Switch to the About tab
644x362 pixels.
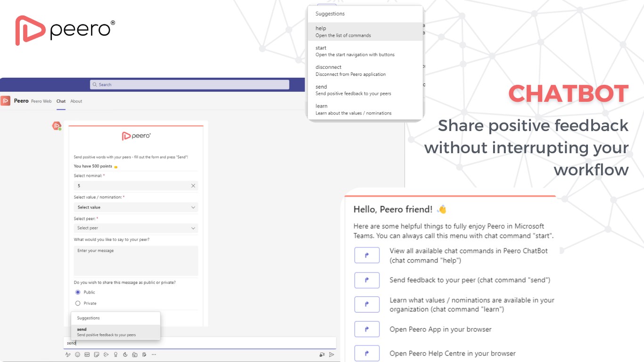(76, 101)
